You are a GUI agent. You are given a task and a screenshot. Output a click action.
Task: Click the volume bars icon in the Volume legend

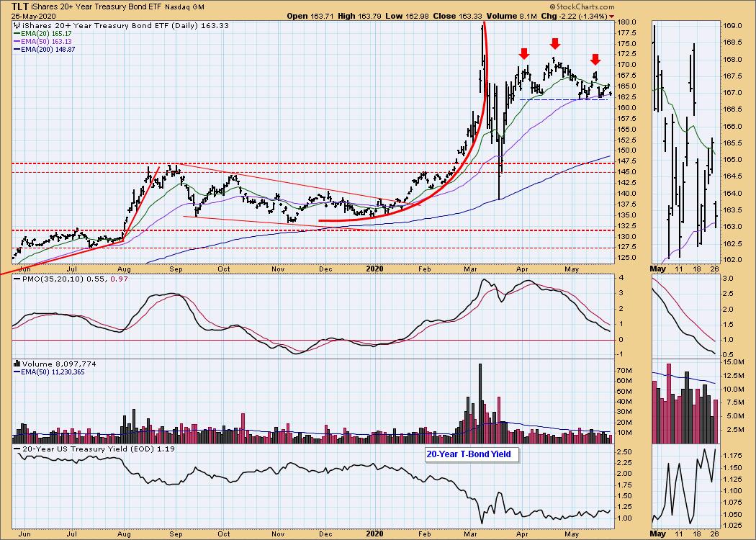17,364
